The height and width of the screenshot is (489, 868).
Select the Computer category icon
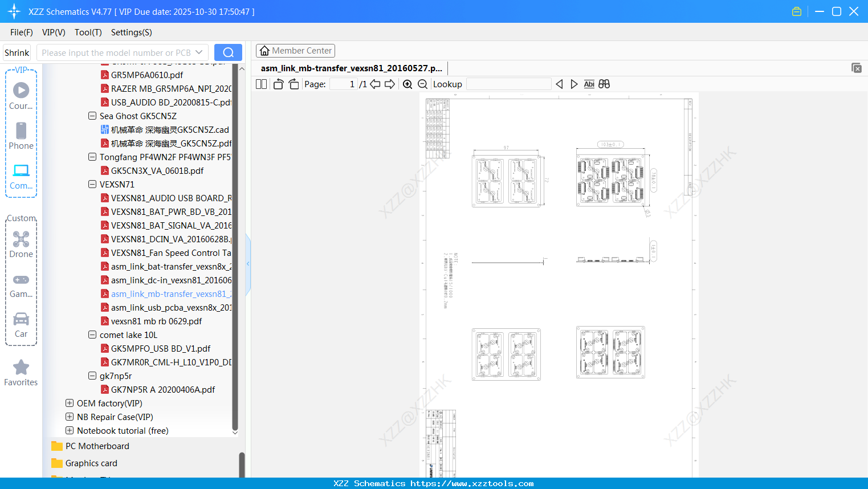(21, 176)
